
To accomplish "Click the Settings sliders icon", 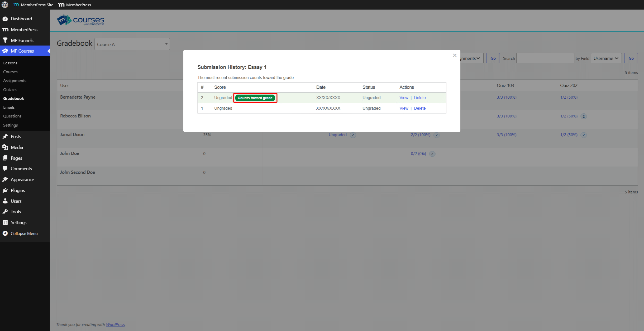I will [5, 222].
